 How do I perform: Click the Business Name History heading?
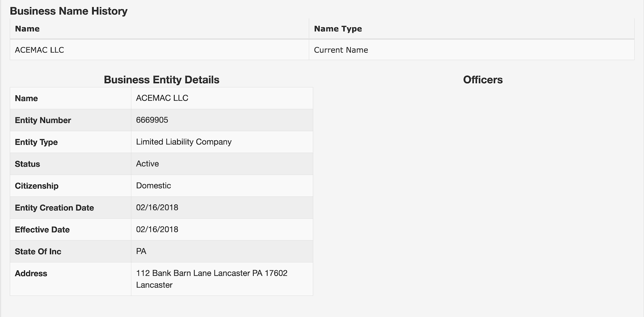(68, 11)
